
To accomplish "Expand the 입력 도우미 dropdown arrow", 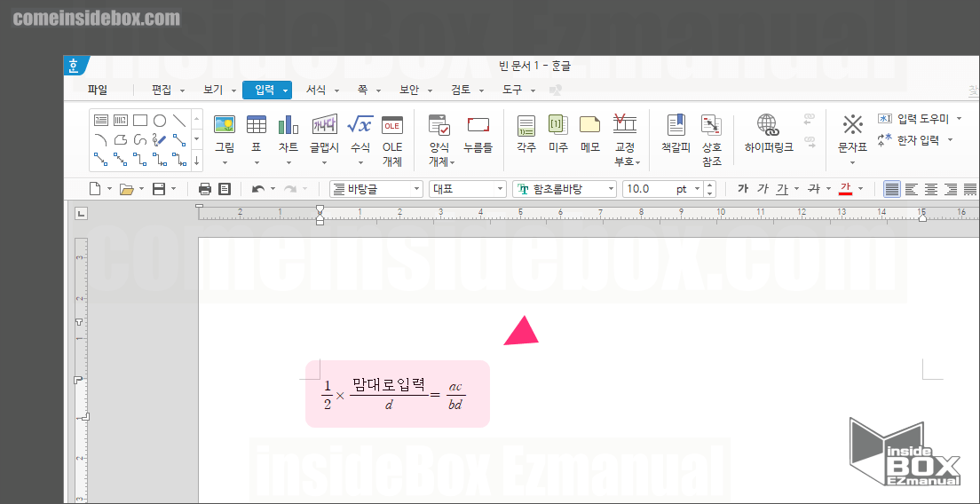I will tap(960, 119).
